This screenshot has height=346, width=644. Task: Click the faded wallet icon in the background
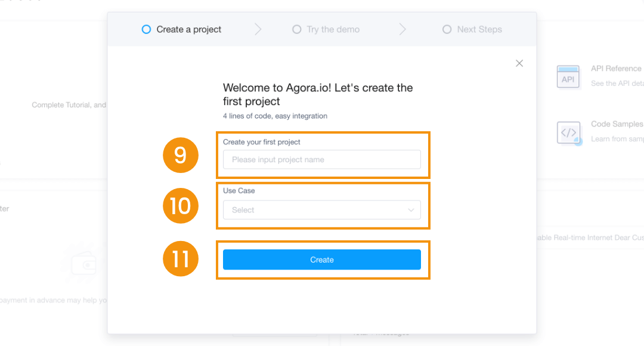pyautogui.click(x=84, y=264)
